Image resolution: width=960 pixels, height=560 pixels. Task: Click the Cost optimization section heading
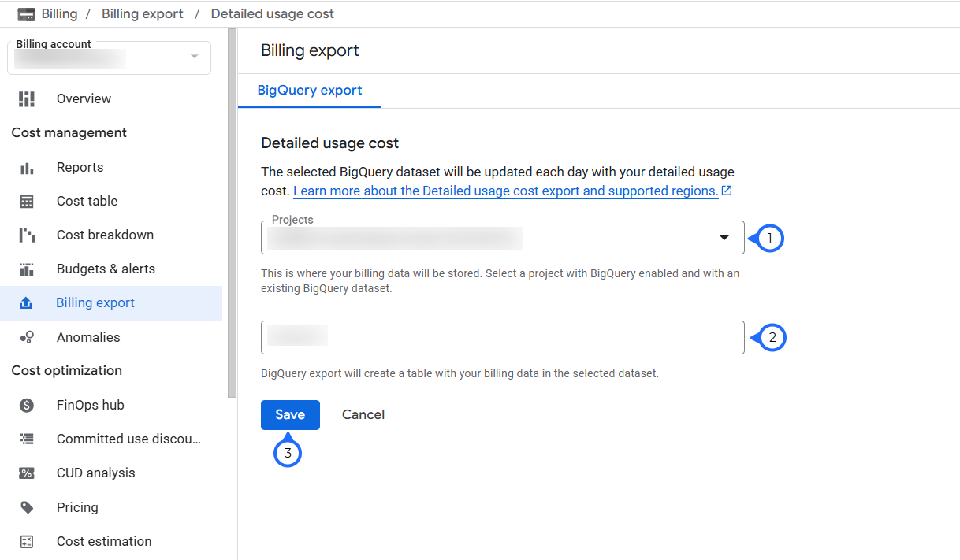[67, 370]
